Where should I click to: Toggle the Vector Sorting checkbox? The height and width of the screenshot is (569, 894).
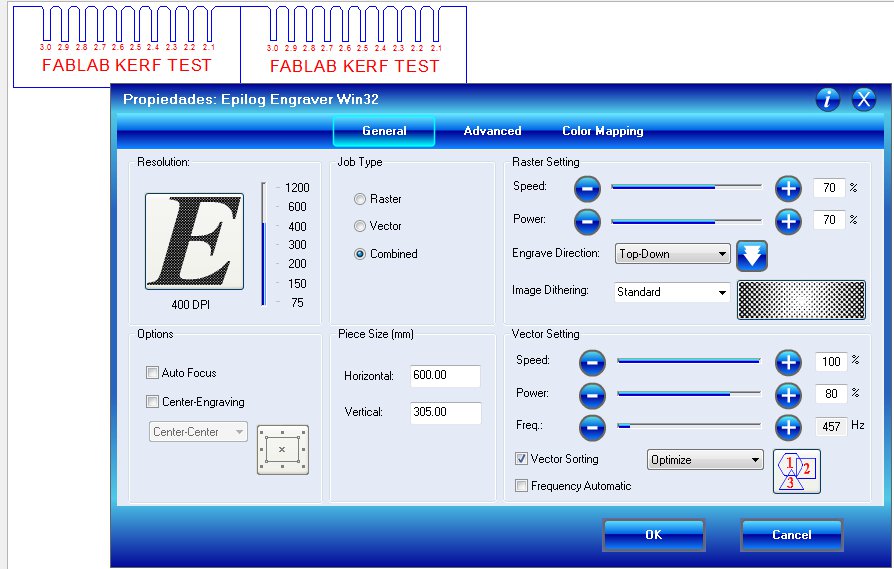tap(521, 459)
